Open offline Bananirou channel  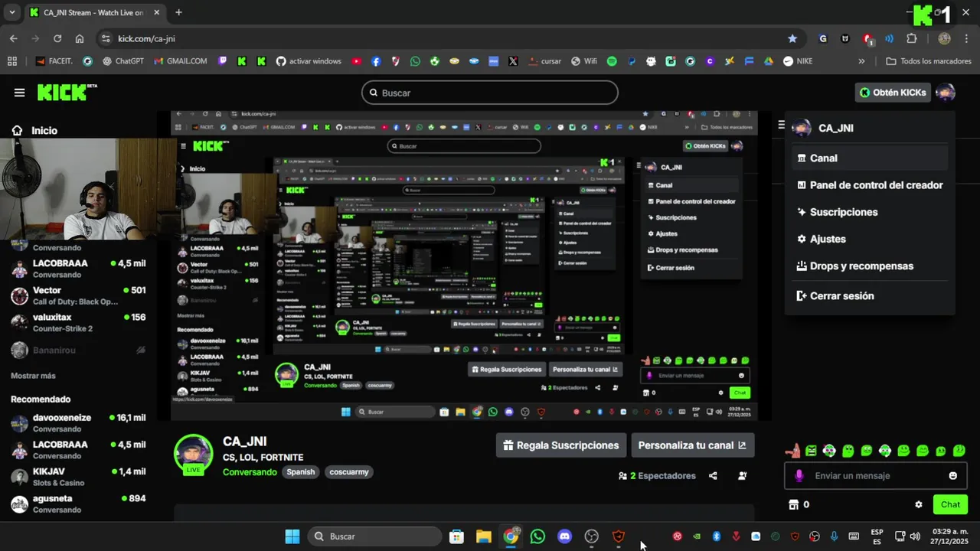coord(78,350)
